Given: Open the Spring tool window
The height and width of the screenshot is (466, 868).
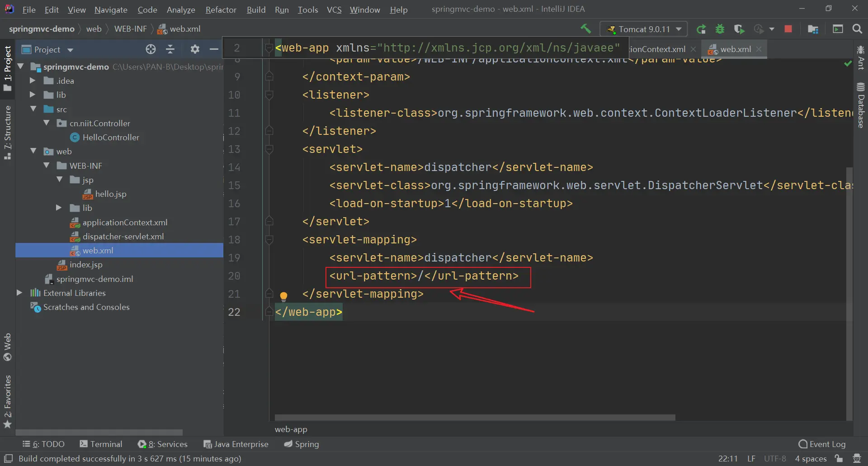Looking at the screenshot, I should (302, 444).
